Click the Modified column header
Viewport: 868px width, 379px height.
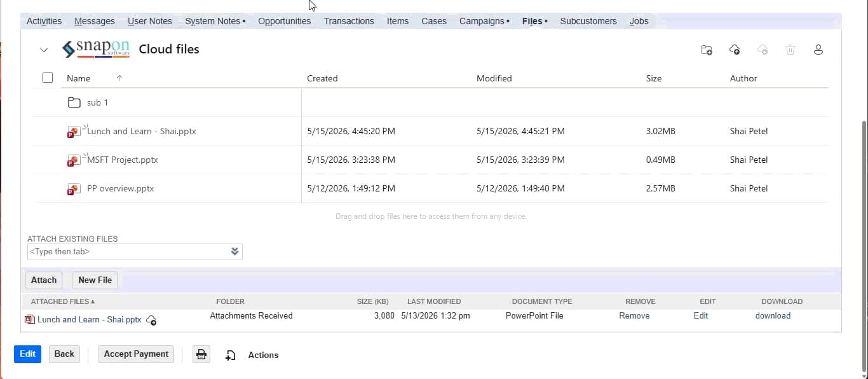coord(494,78)
